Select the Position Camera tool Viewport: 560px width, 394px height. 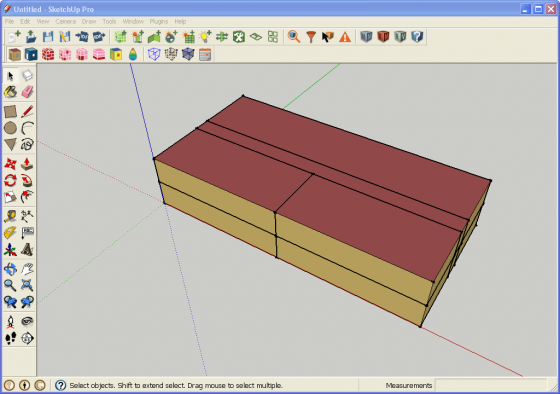click(x=10, y=321)
